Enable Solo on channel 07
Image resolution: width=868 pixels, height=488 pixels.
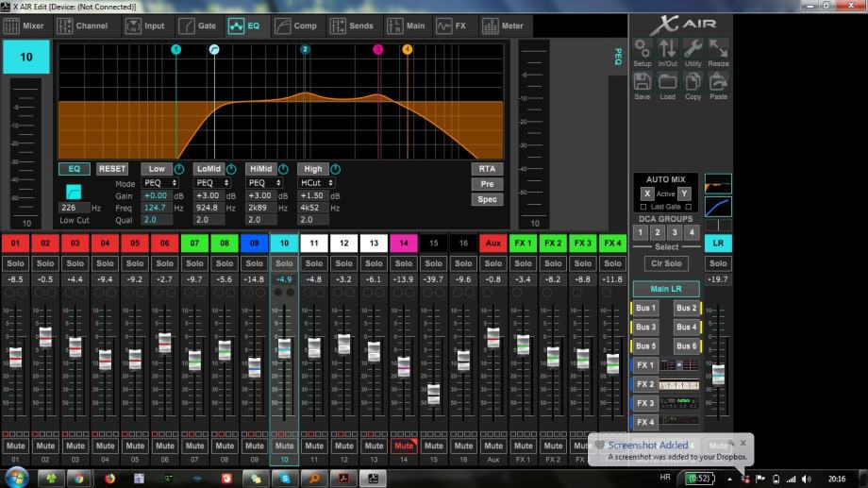pyautogui.click(x=194, y=263)
